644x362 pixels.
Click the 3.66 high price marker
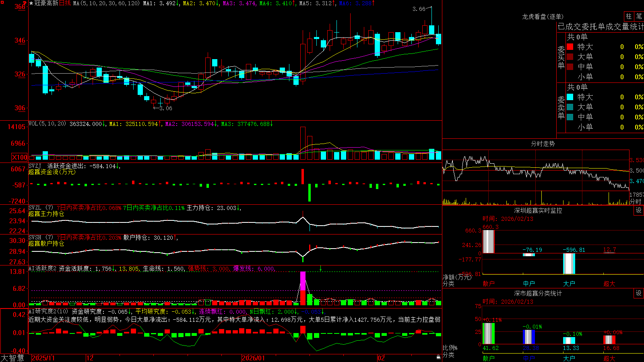coord(419,9)
